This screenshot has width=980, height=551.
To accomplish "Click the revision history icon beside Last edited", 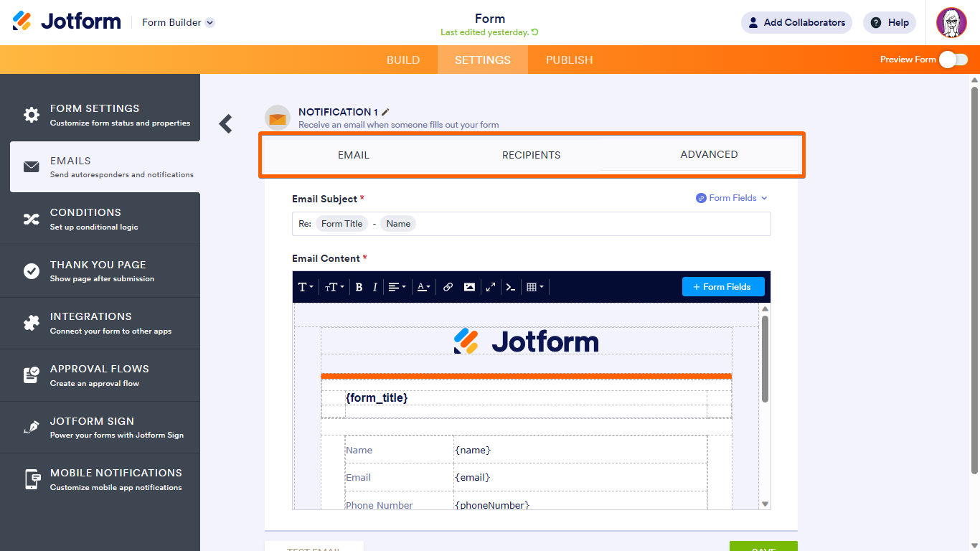I will [x=535, y=32].
